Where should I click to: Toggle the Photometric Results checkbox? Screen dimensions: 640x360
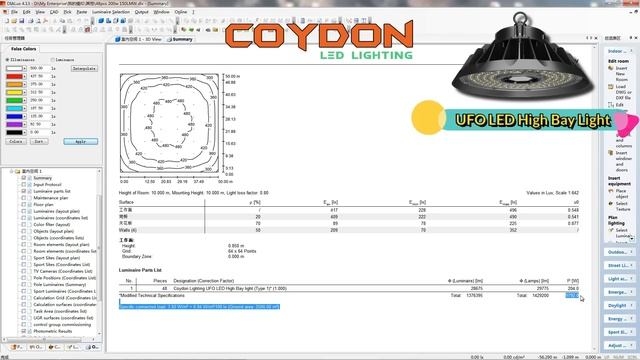[24, 331]
